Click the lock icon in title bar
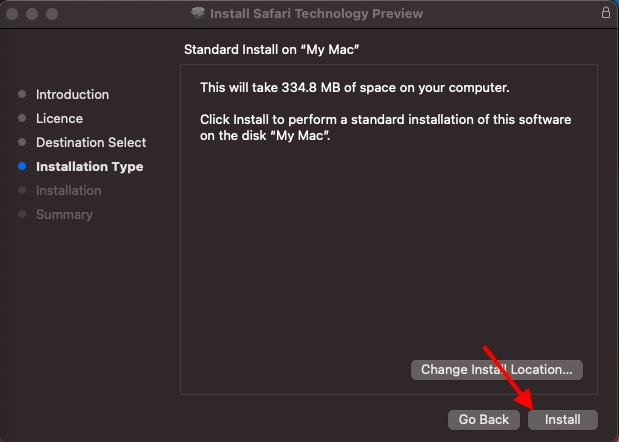The height and width of the screenshot is (442, 619). (x=606, y=13)
